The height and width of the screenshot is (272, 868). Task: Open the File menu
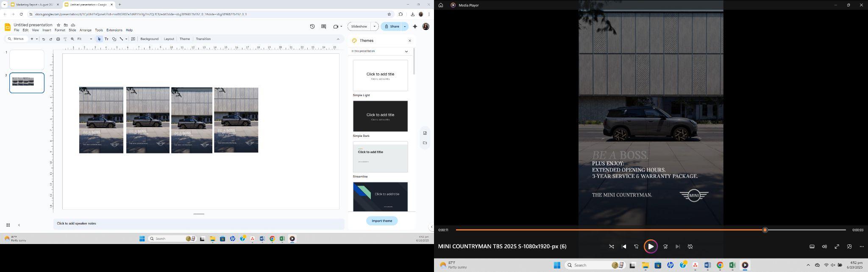tap(17, 31)
